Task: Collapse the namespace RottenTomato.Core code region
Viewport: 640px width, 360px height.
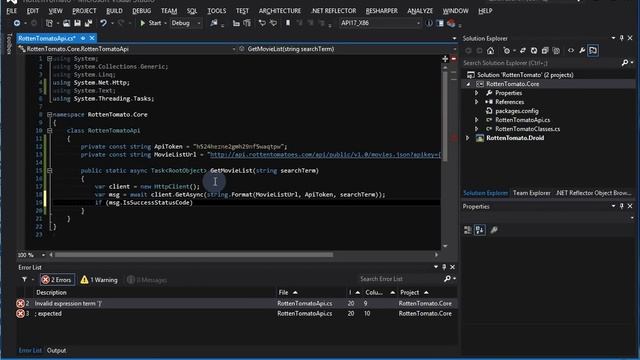Action: click(49, 115)
